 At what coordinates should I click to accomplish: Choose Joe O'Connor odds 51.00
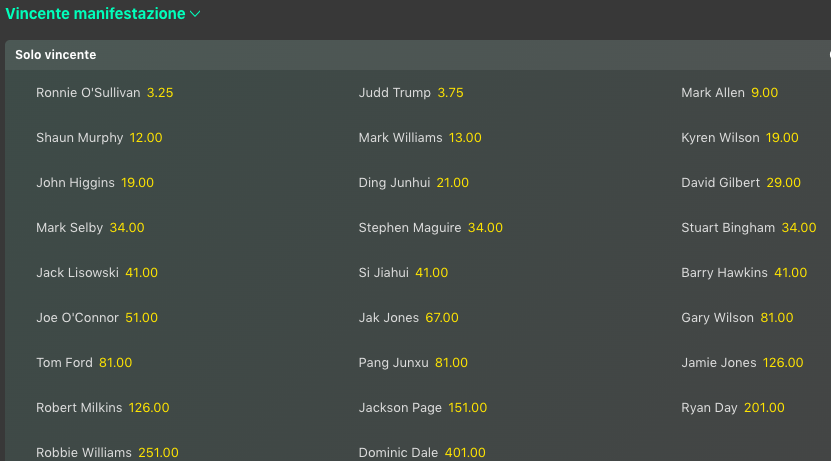(x=141, y=318)
